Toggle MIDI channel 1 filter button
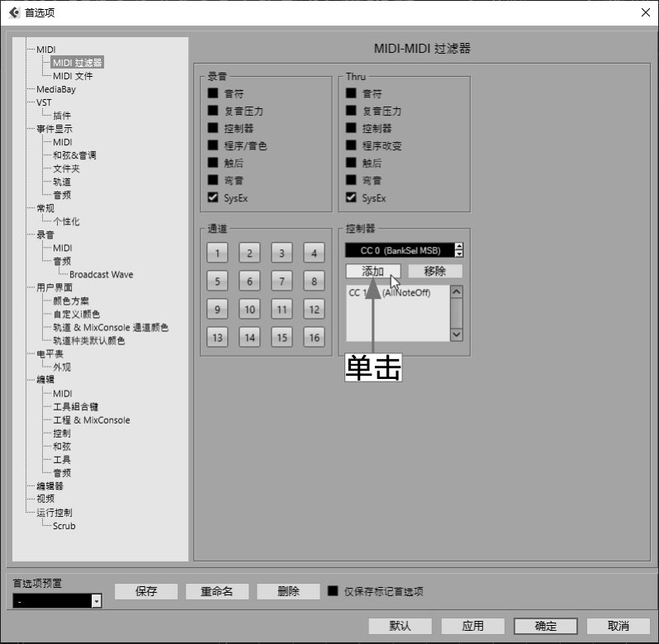This screenshot has width=659, height=644. pyautogui.click(x=217, y=253)
